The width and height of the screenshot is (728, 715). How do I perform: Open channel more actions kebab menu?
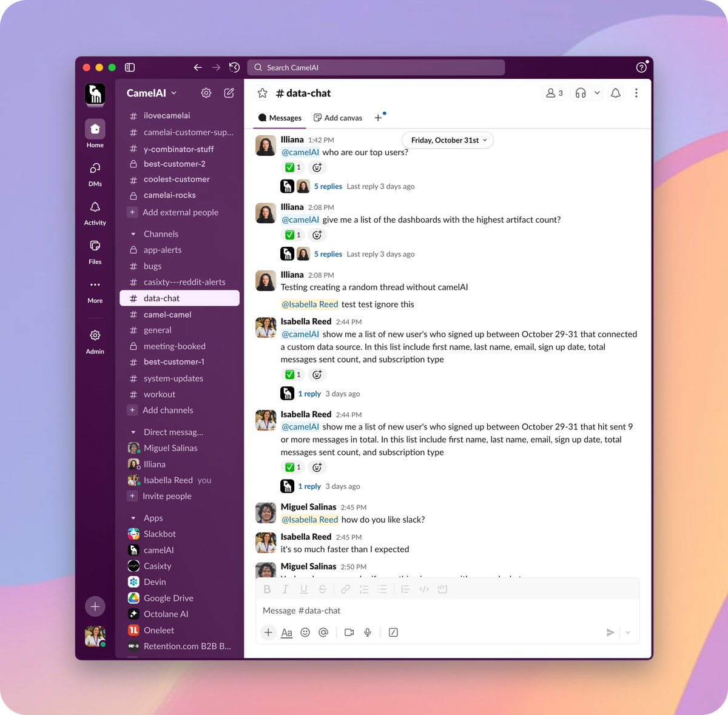coord(636,93)
